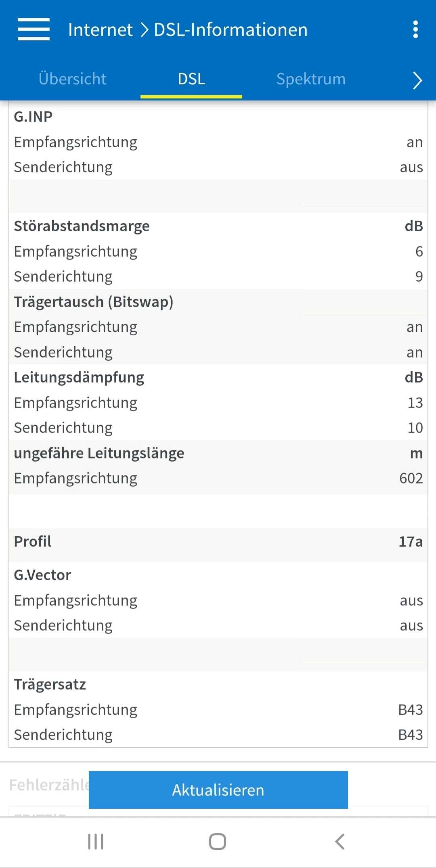Select the Leitungslänge value 602
This screenshot has height=868, width=436.
(411, 478)
